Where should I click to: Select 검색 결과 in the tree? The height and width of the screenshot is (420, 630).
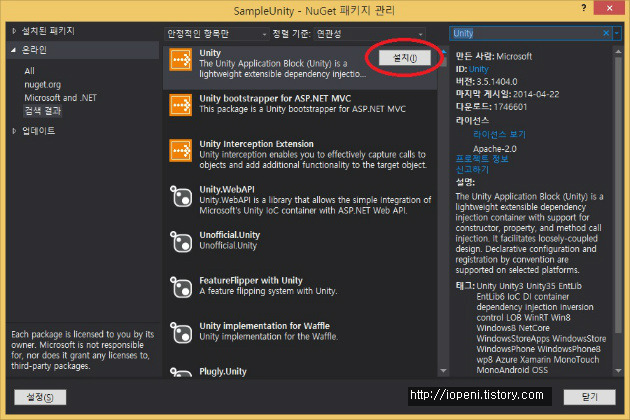point(43,111)
